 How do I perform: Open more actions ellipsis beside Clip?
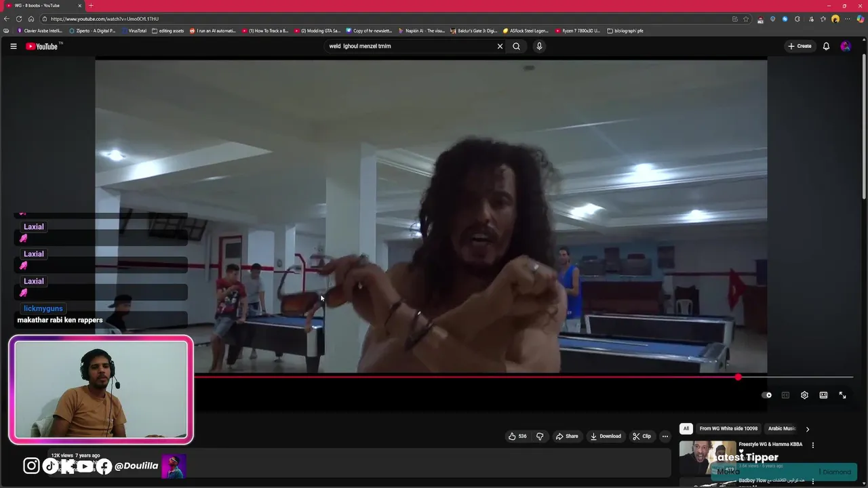pyautogui.click(x=665, y=436)
